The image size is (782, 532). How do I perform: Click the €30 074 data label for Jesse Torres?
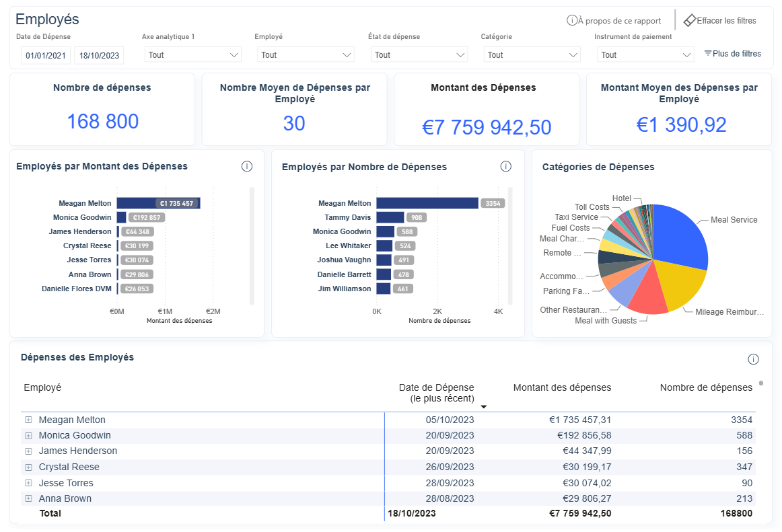[x=137, y=260]
